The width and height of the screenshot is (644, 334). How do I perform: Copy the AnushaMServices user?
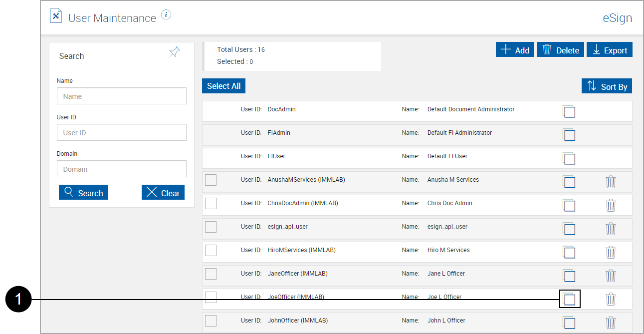point(569,182)
